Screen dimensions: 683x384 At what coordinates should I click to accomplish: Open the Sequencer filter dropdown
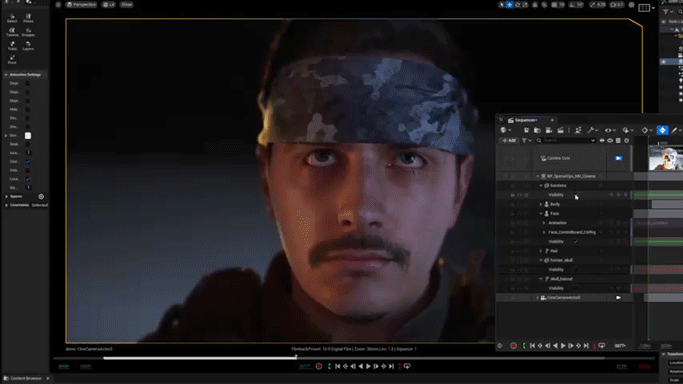coord(526,141)
